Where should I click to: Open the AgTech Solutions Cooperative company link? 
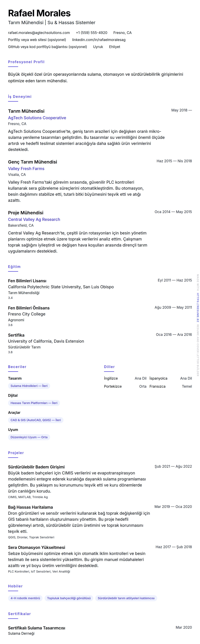[37, 118]
